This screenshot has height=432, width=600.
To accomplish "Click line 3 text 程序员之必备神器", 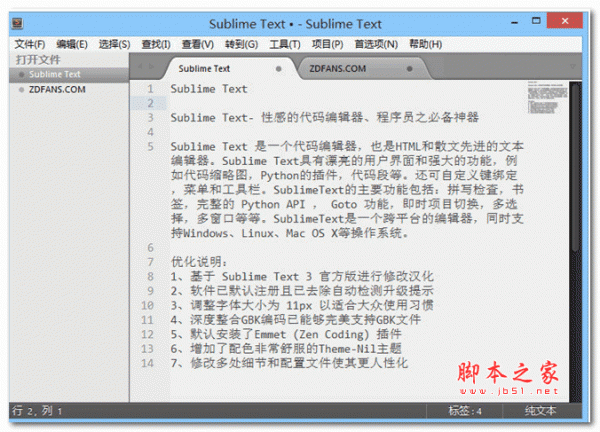I will (x=427, y=117).
